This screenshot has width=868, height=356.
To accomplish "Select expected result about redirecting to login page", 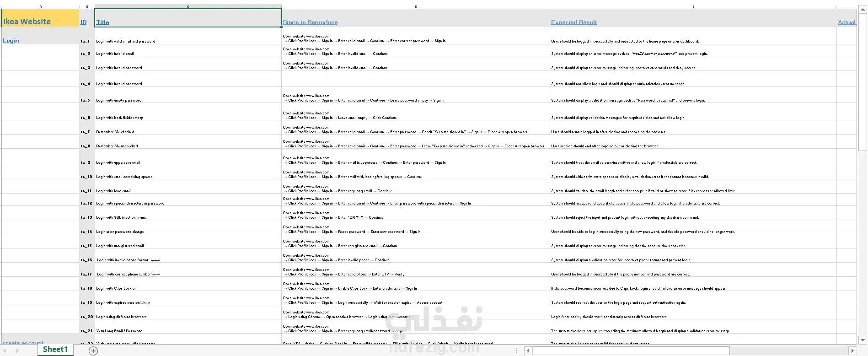I will click(x=693, y=298).
